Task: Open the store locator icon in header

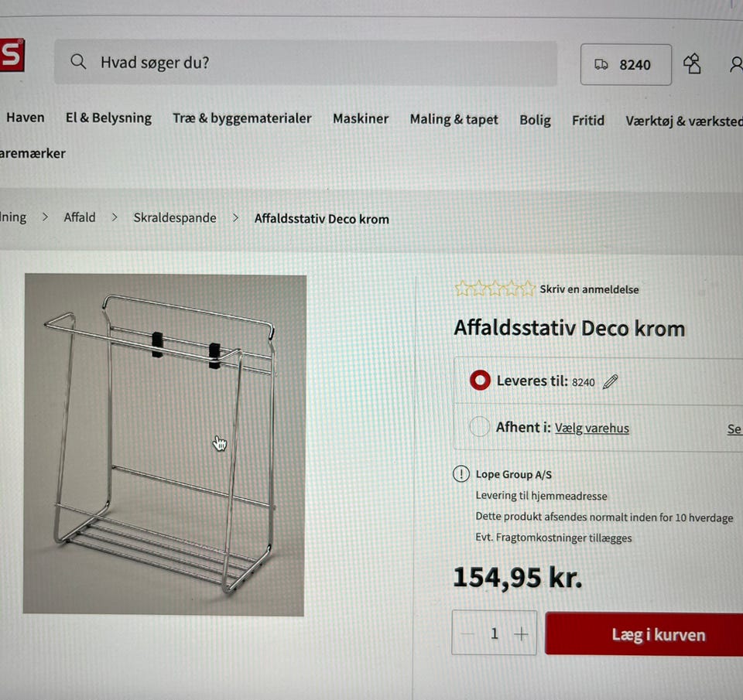Action: 692,63
